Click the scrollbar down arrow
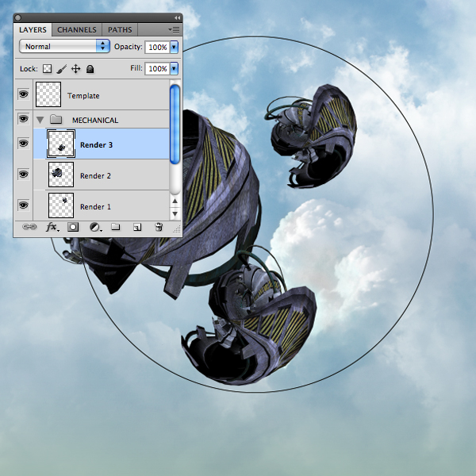 pyautogui.click(x=175, y=213)
